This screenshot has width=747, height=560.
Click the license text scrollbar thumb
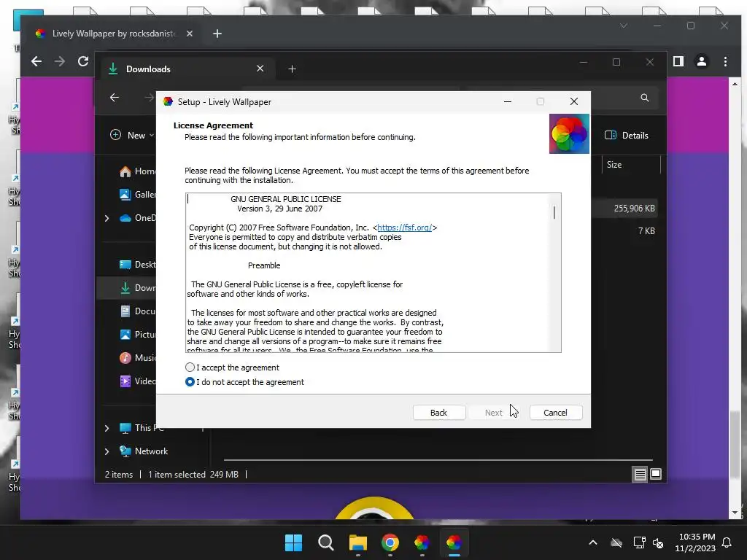pyautogui.click(x=554, y=212)
